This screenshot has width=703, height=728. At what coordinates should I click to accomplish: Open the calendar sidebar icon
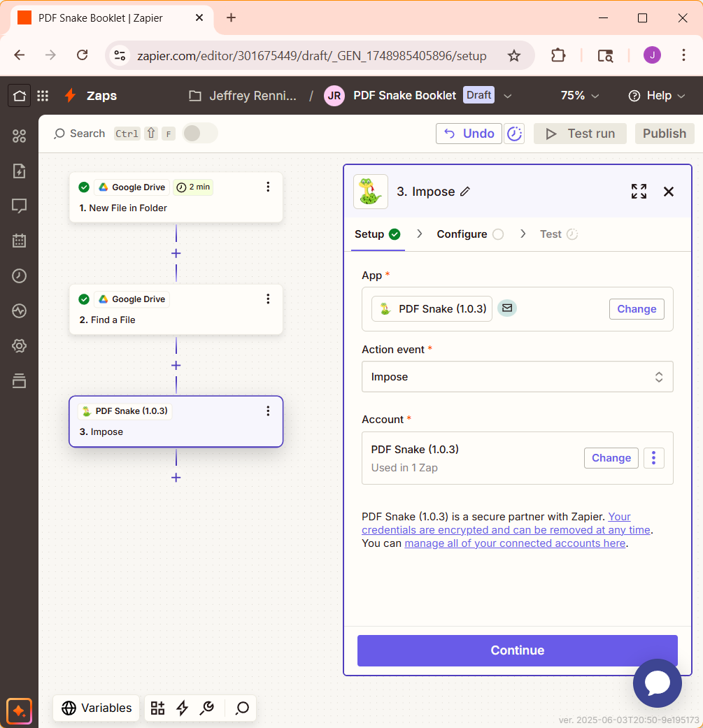pyautogui.click(x=19, y=241)
